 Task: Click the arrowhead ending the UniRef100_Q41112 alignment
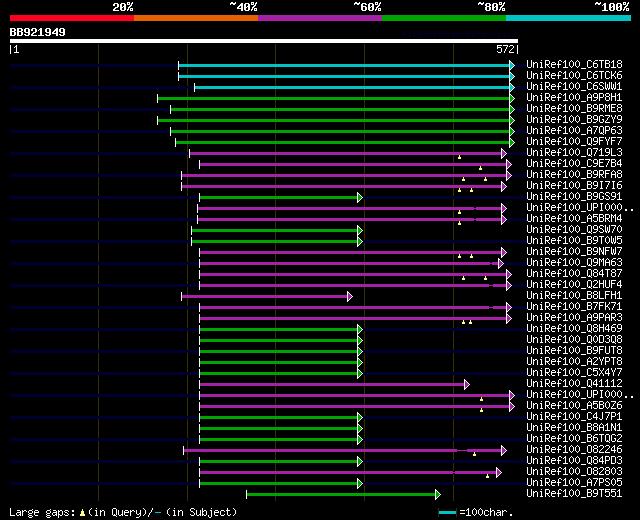(x=467, y=385)
